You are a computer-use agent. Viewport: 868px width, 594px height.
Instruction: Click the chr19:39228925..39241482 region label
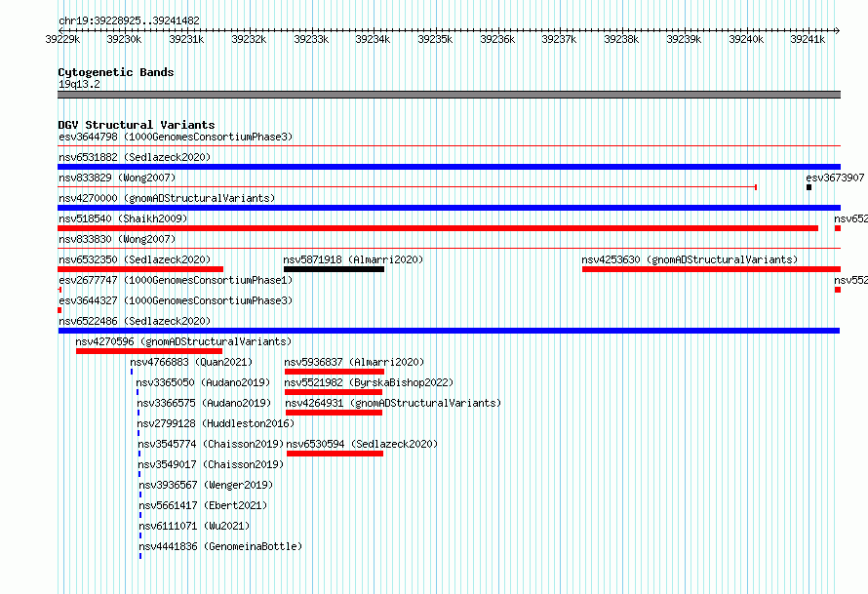pyautogui.click(x=129, y=21)
